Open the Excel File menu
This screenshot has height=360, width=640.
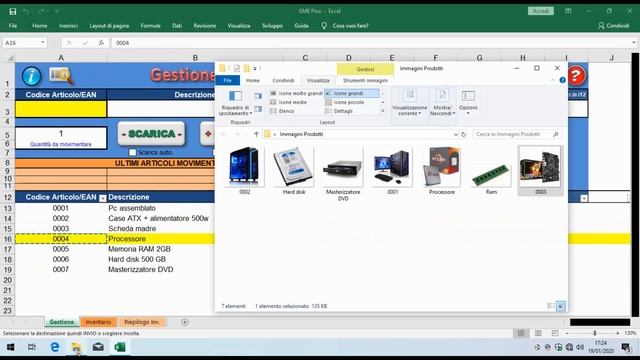pyautogui.click(x=13, y=26)
